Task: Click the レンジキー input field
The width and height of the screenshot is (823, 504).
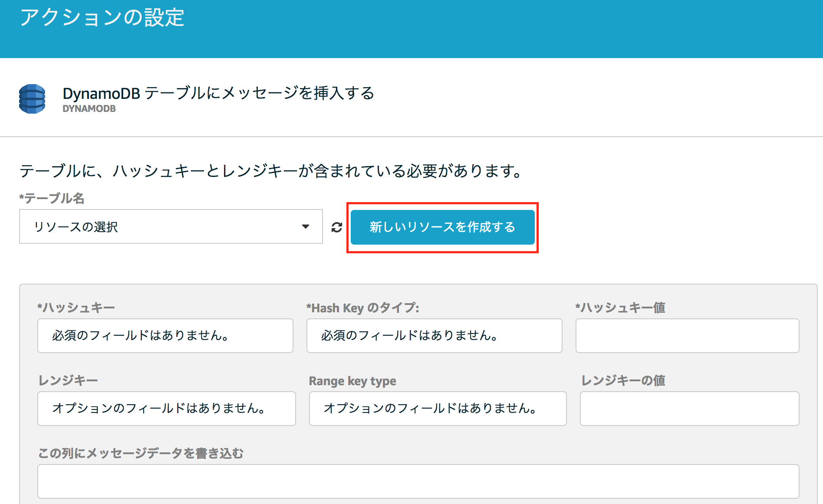Action: [x=167, y=409]
